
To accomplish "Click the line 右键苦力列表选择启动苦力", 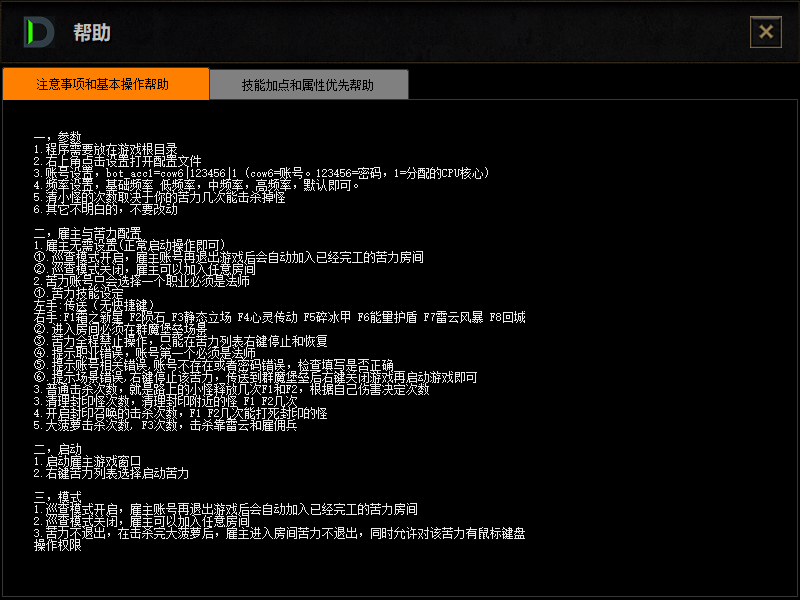I will [x=111, y=473].
